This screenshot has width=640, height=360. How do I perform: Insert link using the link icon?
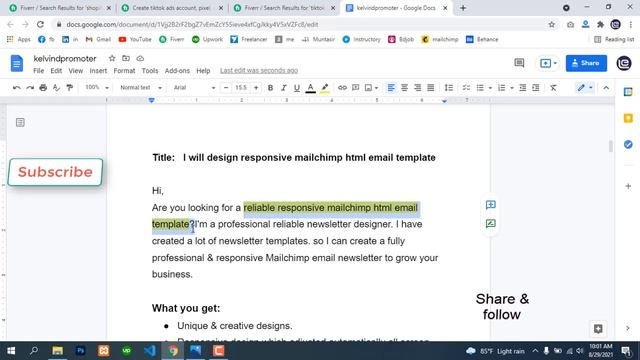pos(342,88)
